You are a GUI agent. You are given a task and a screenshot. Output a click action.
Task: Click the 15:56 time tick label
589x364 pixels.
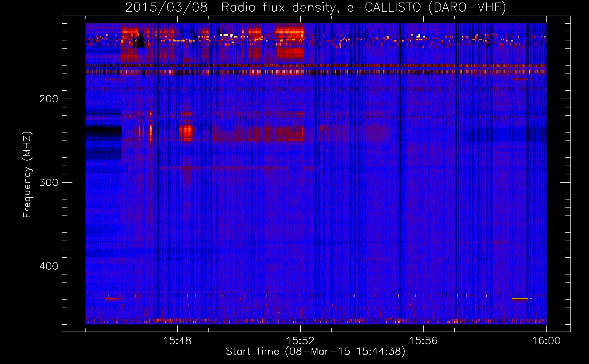(x=423, y=341)
